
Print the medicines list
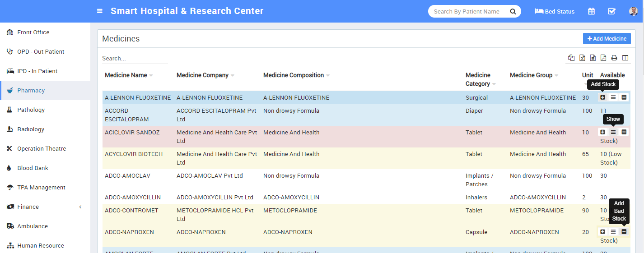coord(614,58)
